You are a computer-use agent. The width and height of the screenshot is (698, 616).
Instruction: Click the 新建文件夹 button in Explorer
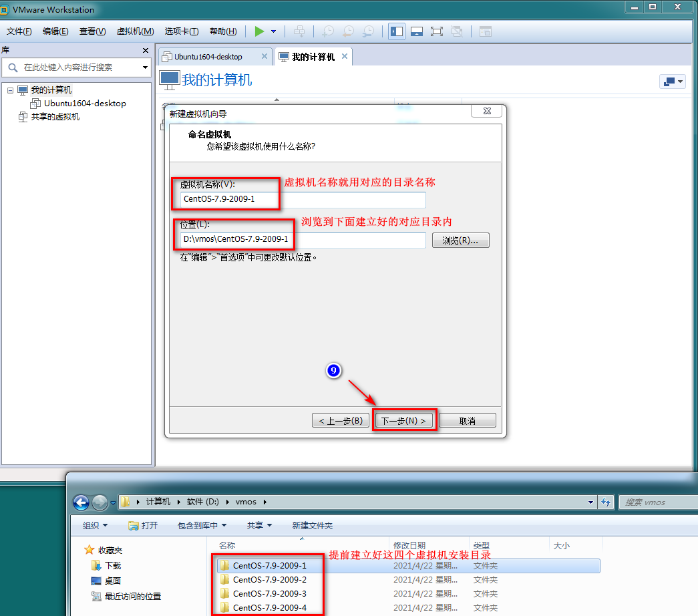pyautogui.click(x=312, y=526)
